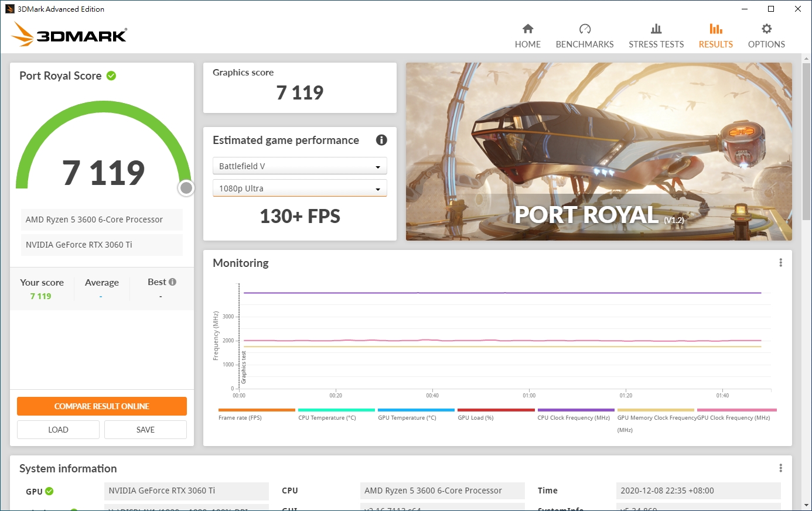
Task: Click the score gauge end marker
Action: pyautogui.click(x=186, y=188)
